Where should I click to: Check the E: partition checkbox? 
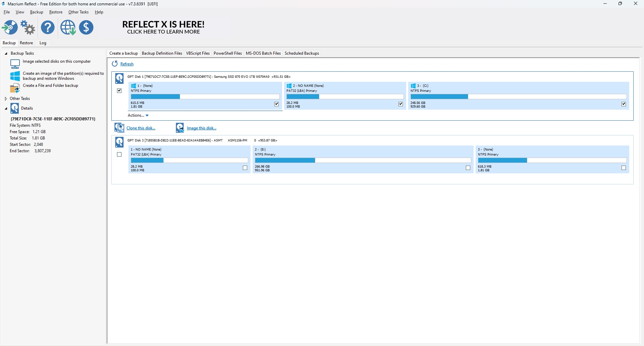[x=468, y=168]
